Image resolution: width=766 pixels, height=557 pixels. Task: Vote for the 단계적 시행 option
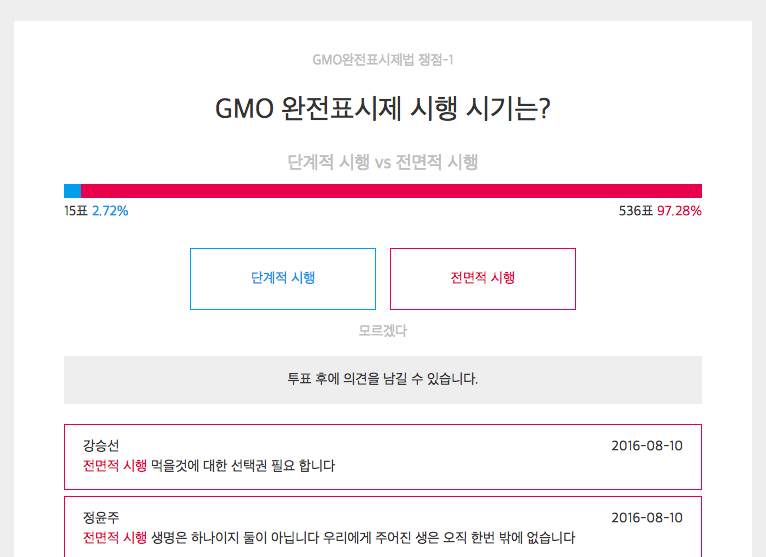283,278
